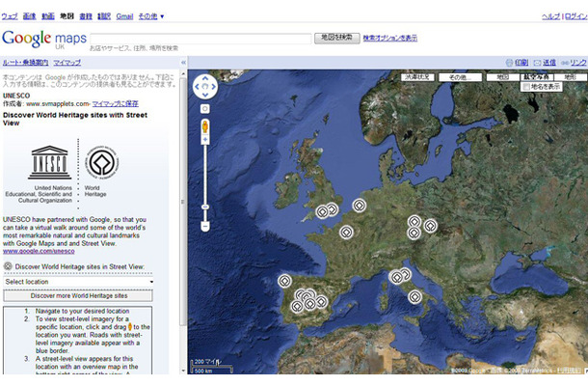Screen dimensions: 588x386
Task: Open the World Heritage marker in northern France
Action: pyautogui.click(x=346, y=232)
